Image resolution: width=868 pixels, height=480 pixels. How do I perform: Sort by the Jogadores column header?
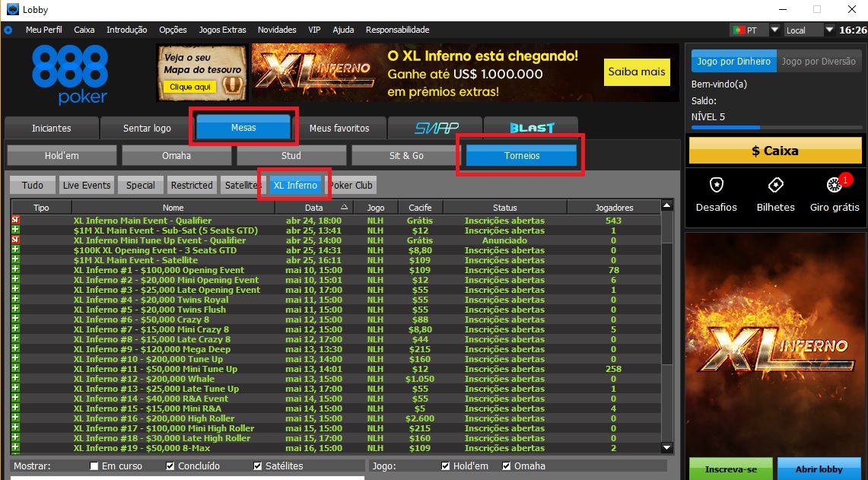click(x=614, y=208)
